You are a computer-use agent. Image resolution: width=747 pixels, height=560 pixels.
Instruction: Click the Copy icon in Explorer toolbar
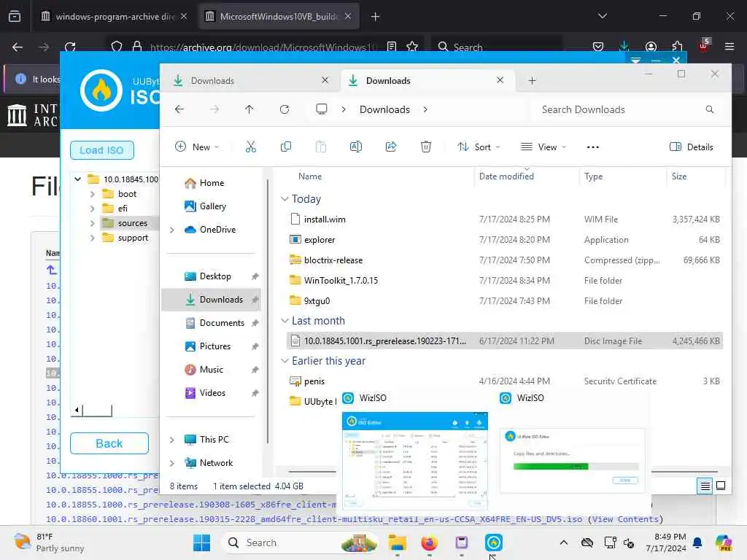click(286, 147)
